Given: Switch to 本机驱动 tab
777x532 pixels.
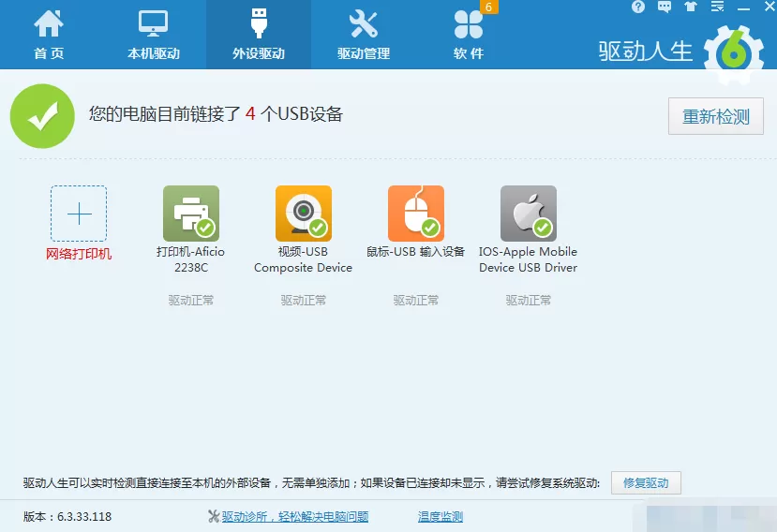Looking at the screenshot, I should (x=153, y=35).
